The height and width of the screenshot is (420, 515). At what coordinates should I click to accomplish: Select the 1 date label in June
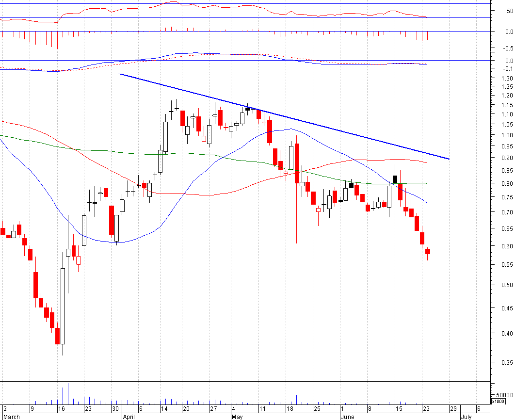pos(342,409)
